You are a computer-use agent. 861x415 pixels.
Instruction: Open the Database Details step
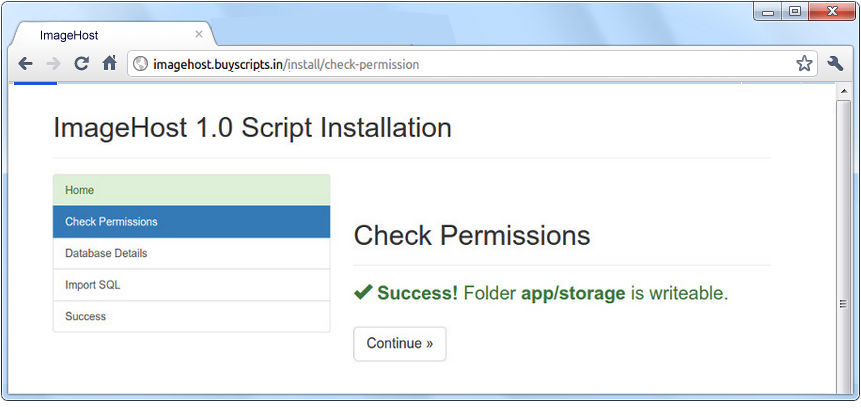(x=191, y=253)
